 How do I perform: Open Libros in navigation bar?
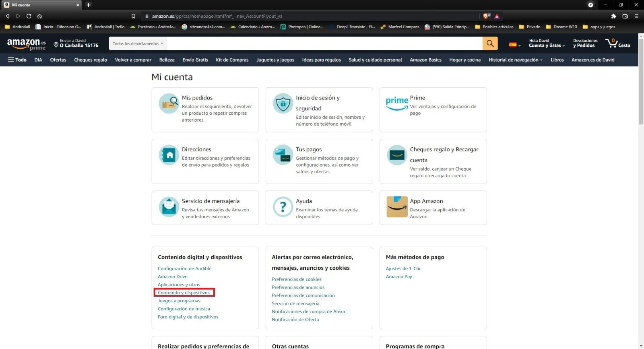pyautogui.click(x=557, y=60)
